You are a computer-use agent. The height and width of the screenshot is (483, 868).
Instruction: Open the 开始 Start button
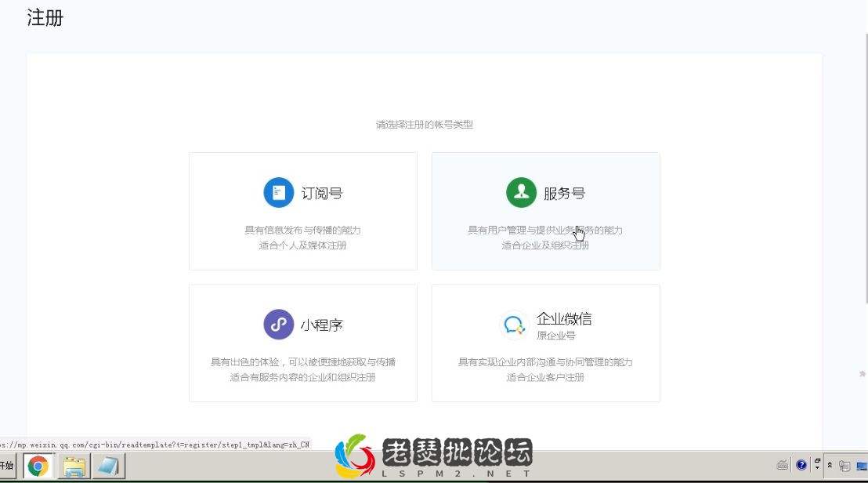(x=7, y=466)
